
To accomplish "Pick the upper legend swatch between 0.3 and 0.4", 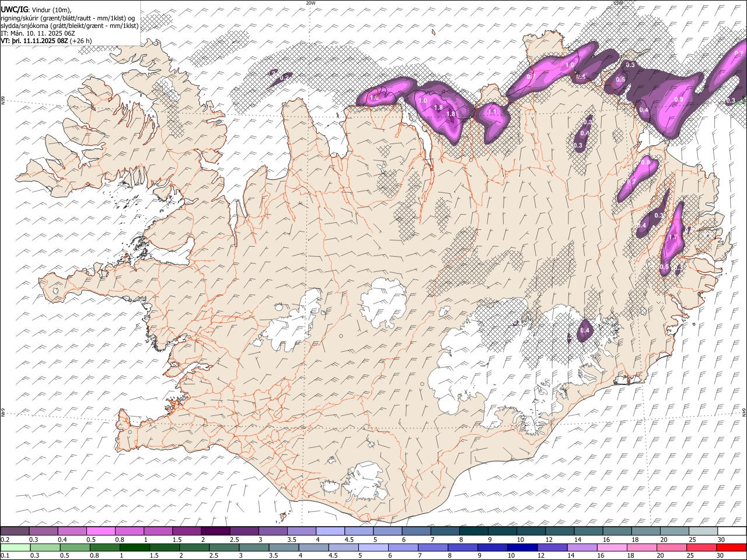I will (44, 531).
